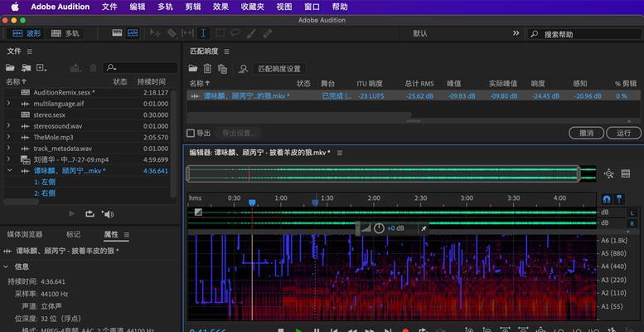Click the scan loudness icon
Image resolution: width=644 pixels, height=332 pixels.
coord(243,69)
